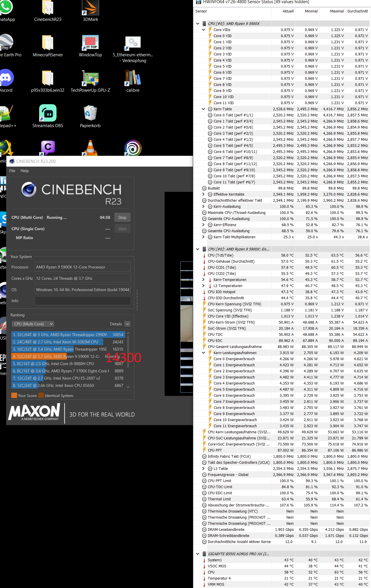Collapse the CPU [#0]: AMD Ryzen 9 5900X group

(x=198, y=24)
